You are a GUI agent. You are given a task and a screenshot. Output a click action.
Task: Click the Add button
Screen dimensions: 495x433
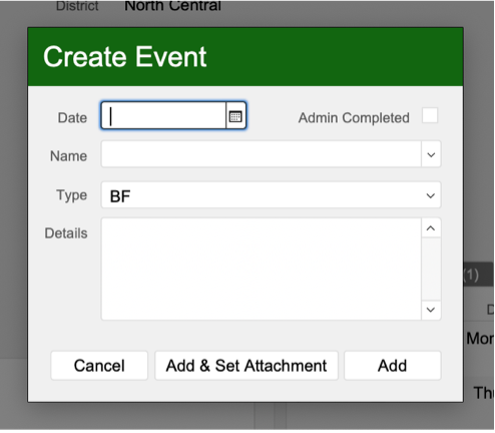tap(392, 366)
